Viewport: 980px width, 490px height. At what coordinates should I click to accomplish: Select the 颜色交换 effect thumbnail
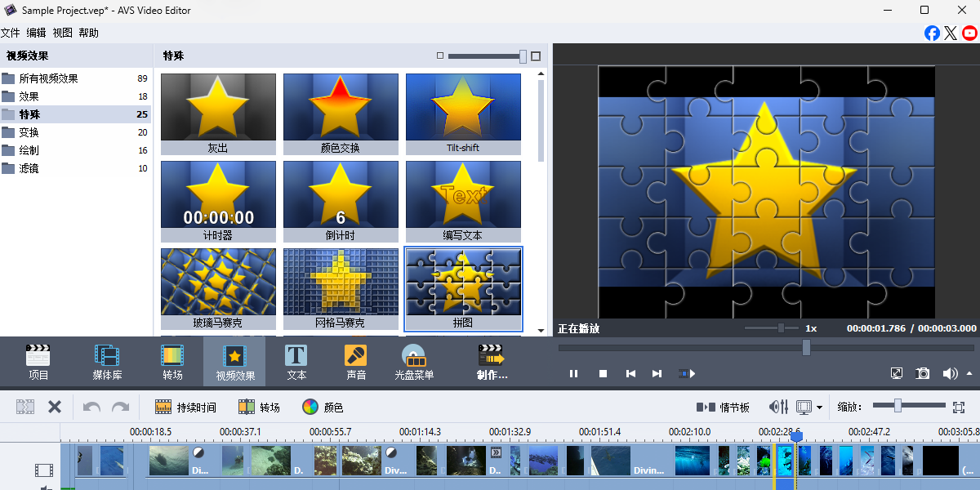pyautogui.click(x=341, y=114)
